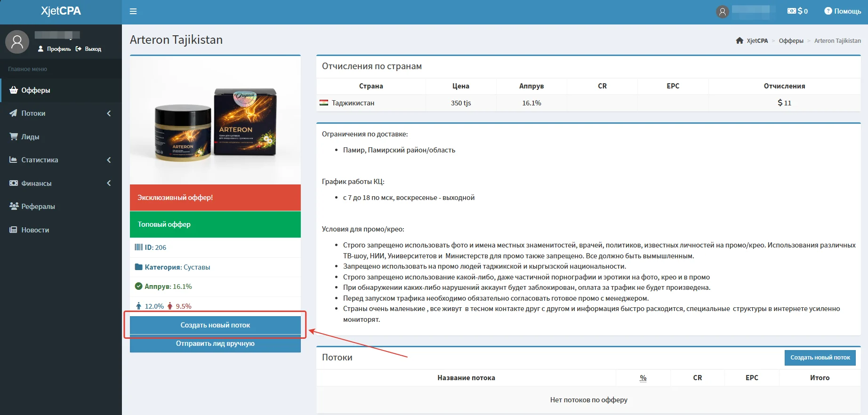Click the XjetCPA logo
The height and width of the screenshot is (415, 868).
click(x=61, y=11)
